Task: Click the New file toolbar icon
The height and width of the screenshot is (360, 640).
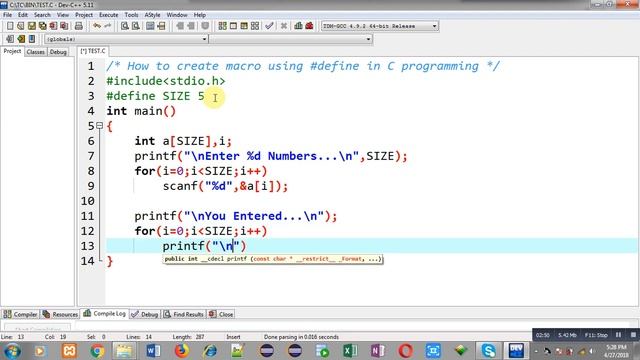Action: click(10, 26)
